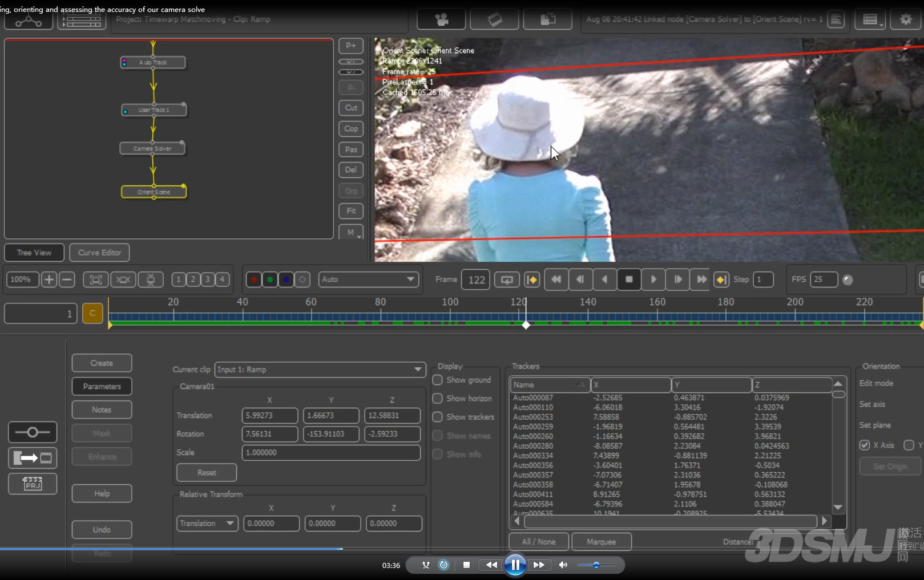
Task: Select viewer layout 1
Action: [x=179, y=279]
